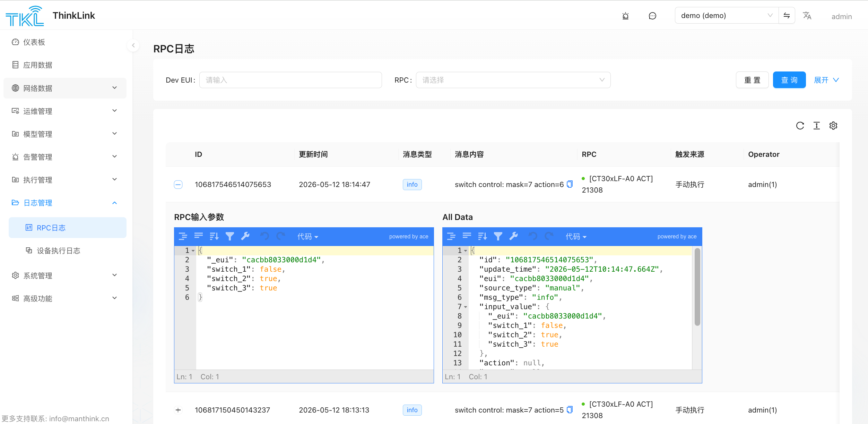Open table column settings gear
This screenshot has height=424, width=868.
tap(833, 126)
